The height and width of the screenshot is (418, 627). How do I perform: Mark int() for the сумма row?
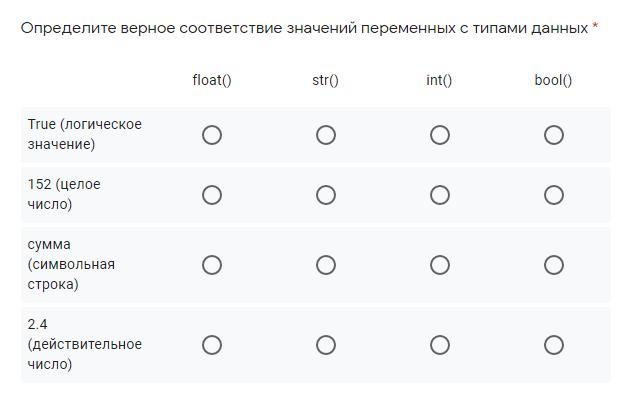pos(440,265)
